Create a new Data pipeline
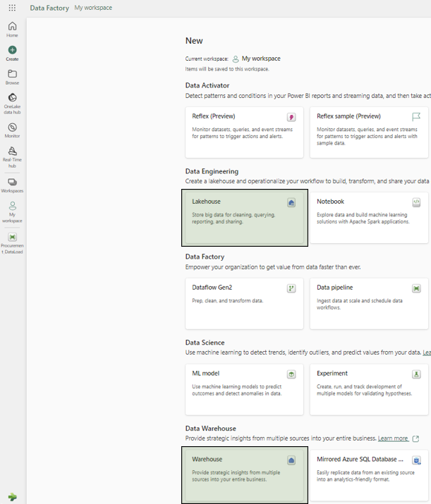Screen dimensions: 431x504 coord(369,303)
